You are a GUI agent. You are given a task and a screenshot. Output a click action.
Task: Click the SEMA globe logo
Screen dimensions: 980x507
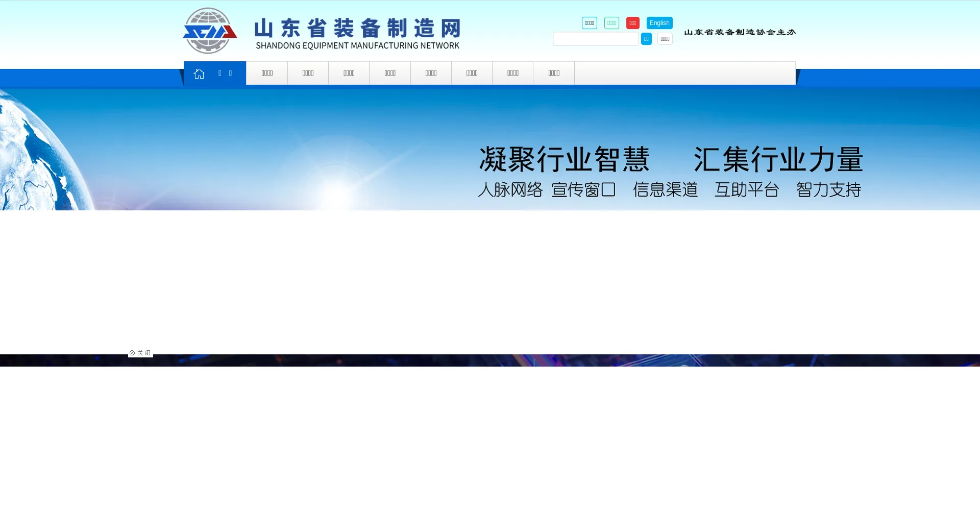210,31
